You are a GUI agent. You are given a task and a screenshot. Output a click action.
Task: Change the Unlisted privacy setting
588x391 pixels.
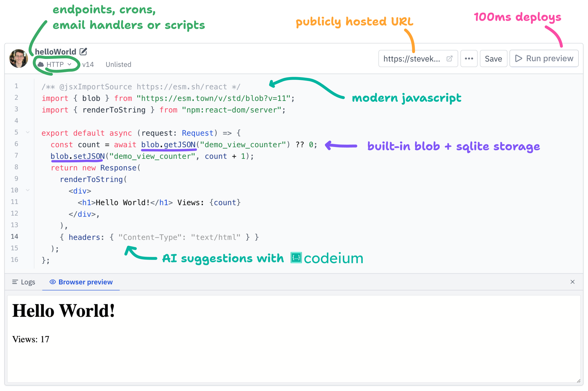point(118,64)
